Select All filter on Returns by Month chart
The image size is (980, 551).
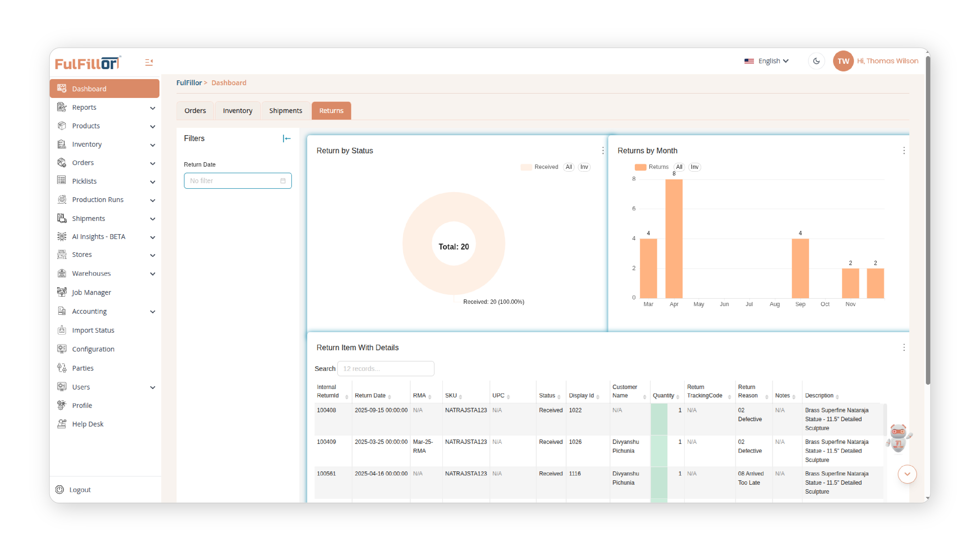pyautogui.click(x=679, y=167)
